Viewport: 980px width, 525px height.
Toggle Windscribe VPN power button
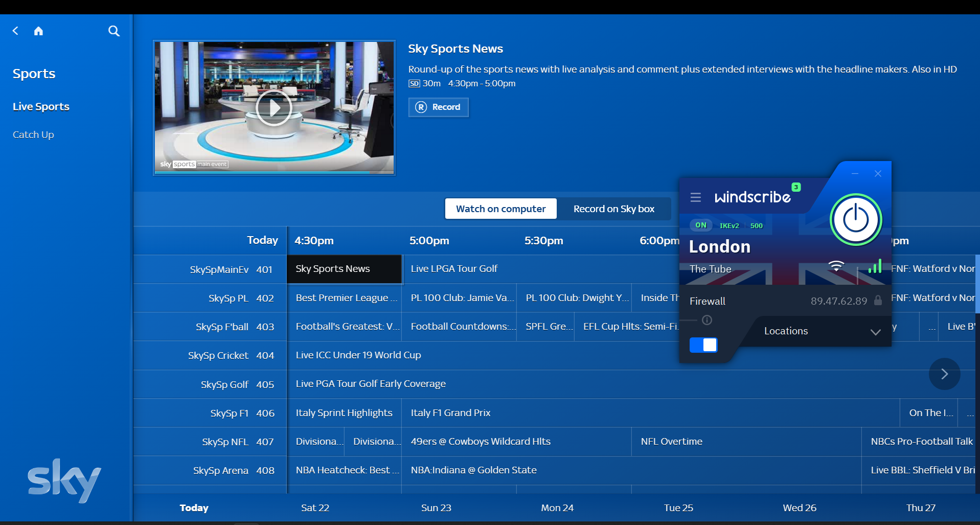pyautogui.click(x=856, y=220)
